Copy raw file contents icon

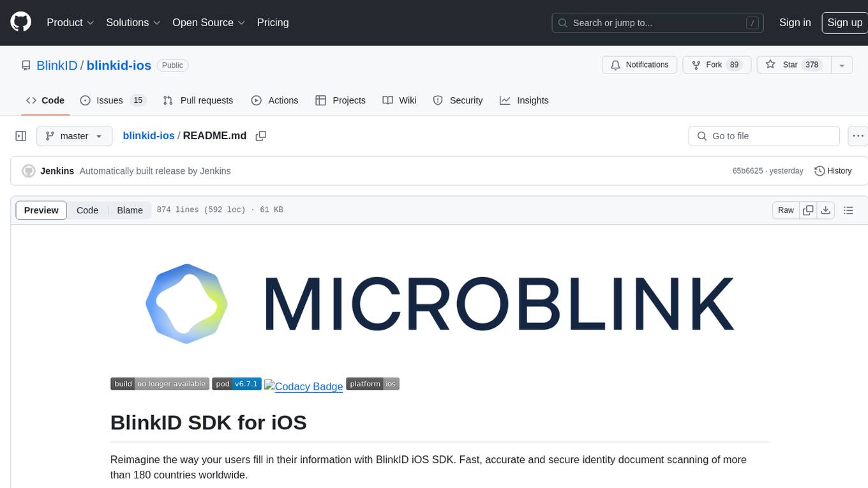(x=808, y=210)
